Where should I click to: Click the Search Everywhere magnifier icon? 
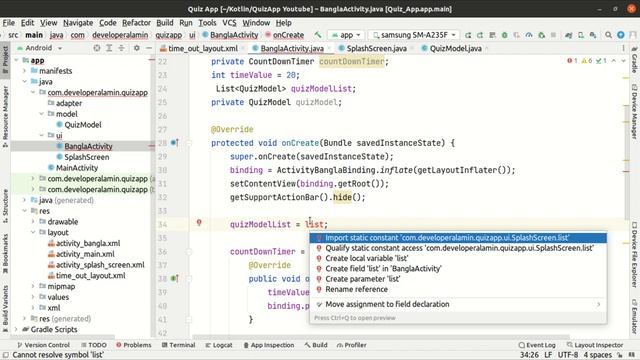pyautogui.click(x=608, y=35)
